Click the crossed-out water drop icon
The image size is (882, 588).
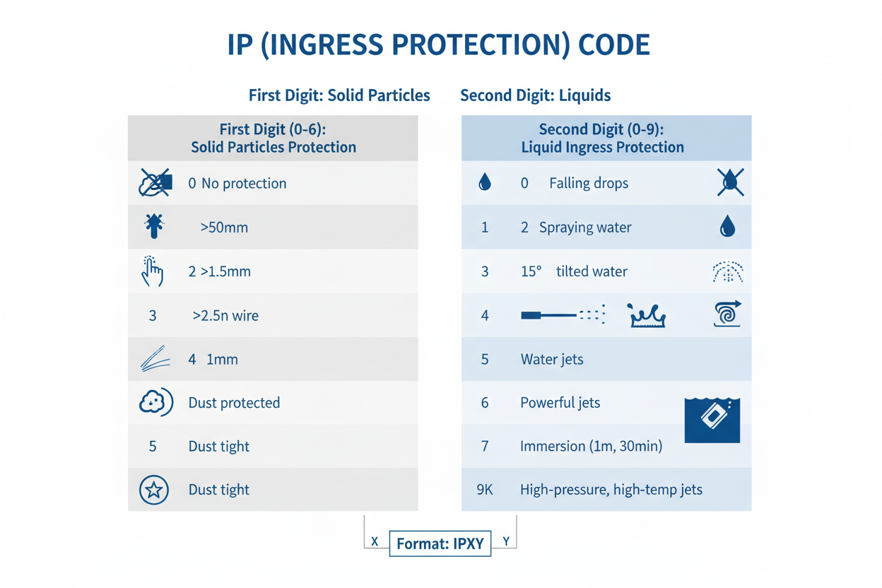[730, 182]
